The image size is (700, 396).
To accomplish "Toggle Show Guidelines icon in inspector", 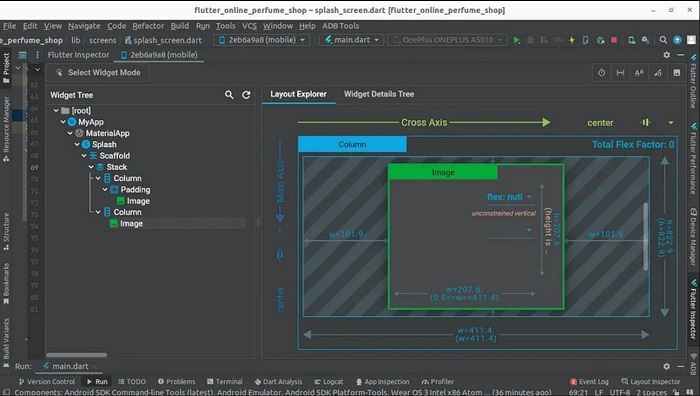I will pos(620,73).
